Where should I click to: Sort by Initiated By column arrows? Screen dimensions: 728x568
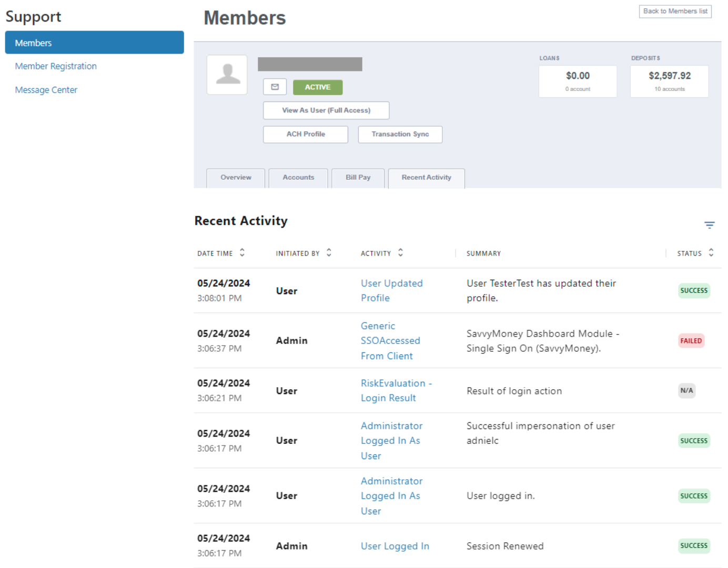329,253
